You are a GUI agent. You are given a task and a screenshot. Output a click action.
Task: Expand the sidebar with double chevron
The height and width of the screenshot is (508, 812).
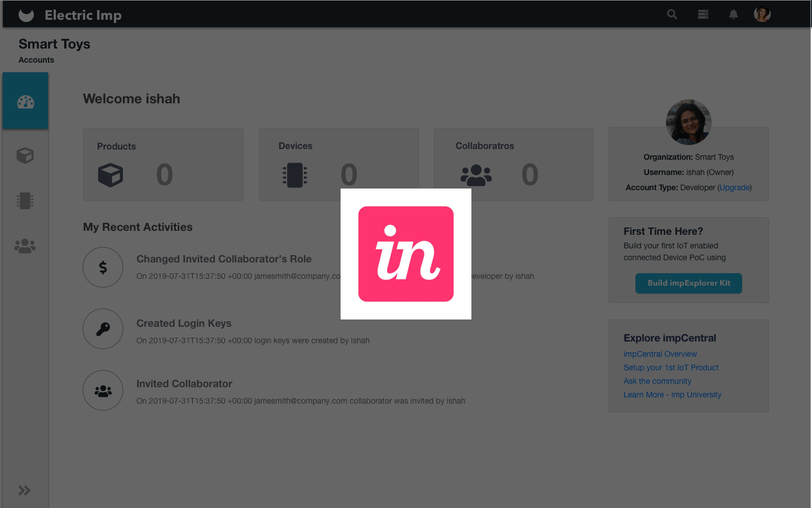24,490
